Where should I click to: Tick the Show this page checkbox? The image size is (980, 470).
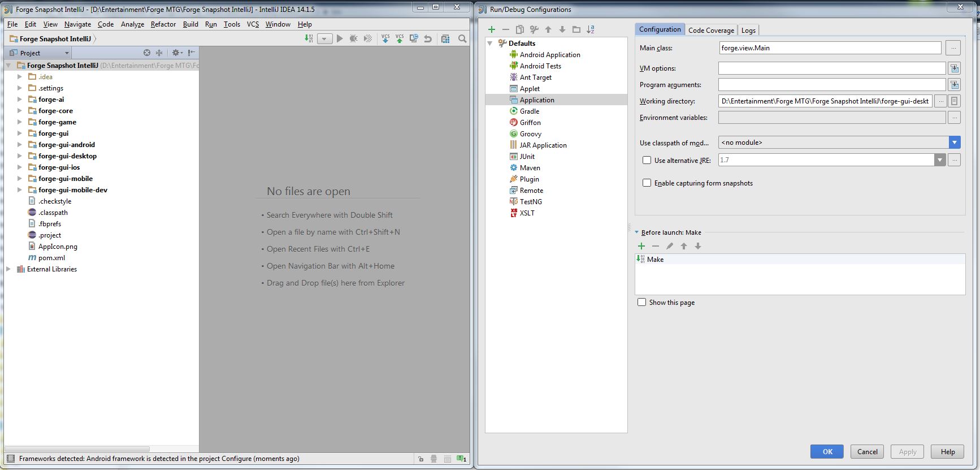[641, 302]
